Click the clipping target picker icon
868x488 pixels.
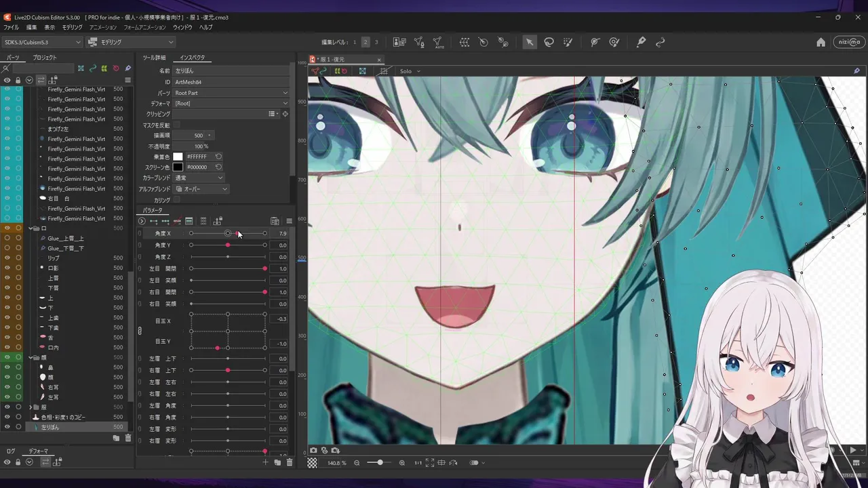coord(285,114)
